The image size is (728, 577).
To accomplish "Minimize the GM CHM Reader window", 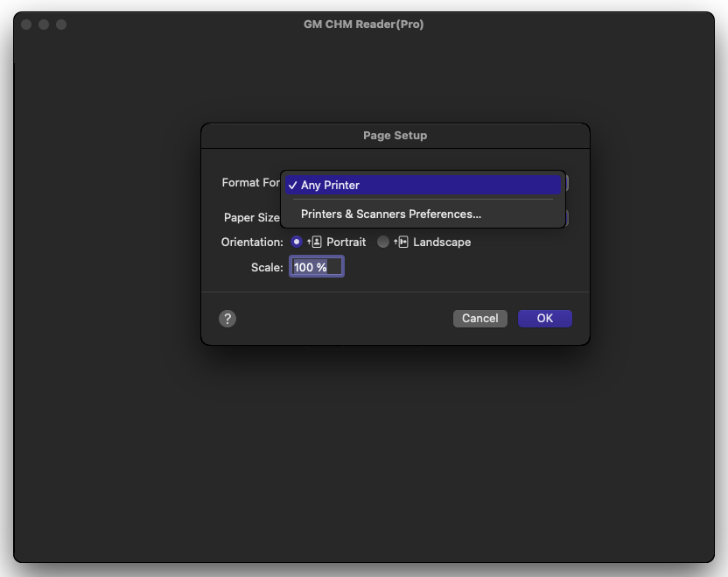I will click(44, 25).
